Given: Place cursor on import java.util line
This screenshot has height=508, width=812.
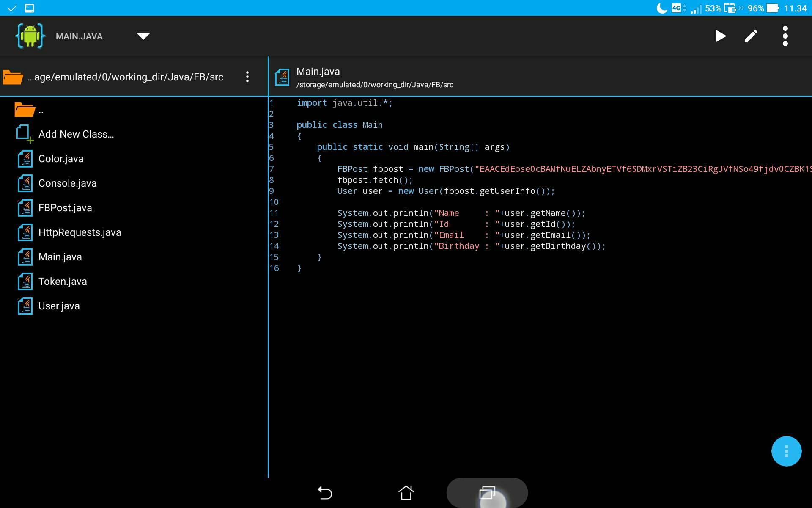Looking at the screenshot, I should [x=345, y=103].
